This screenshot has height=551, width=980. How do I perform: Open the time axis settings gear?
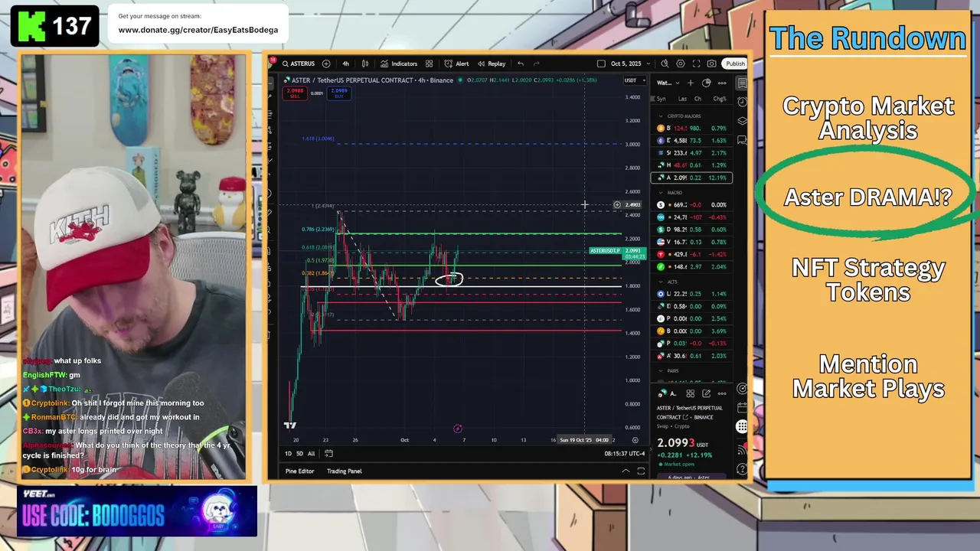click(x=635, y=440)
